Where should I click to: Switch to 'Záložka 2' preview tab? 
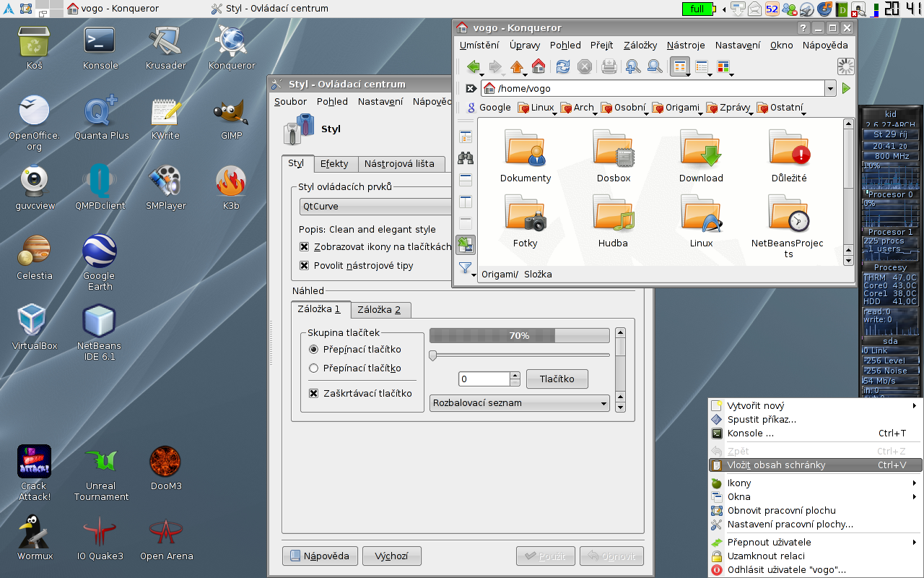pyautogui.click(x=379, y=309)
